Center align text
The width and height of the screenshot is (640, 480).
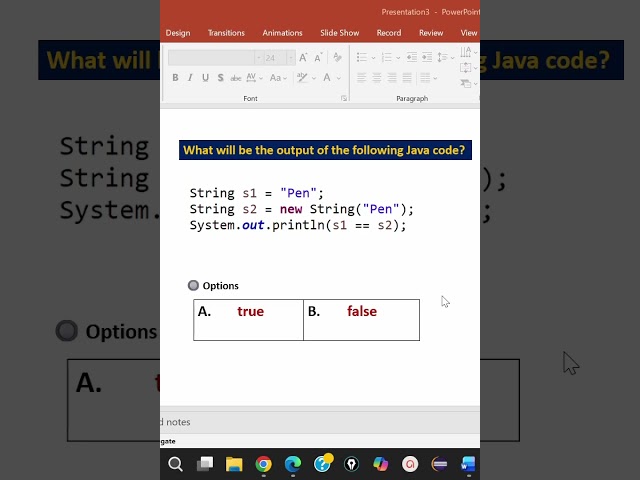[x=377, y=78]
